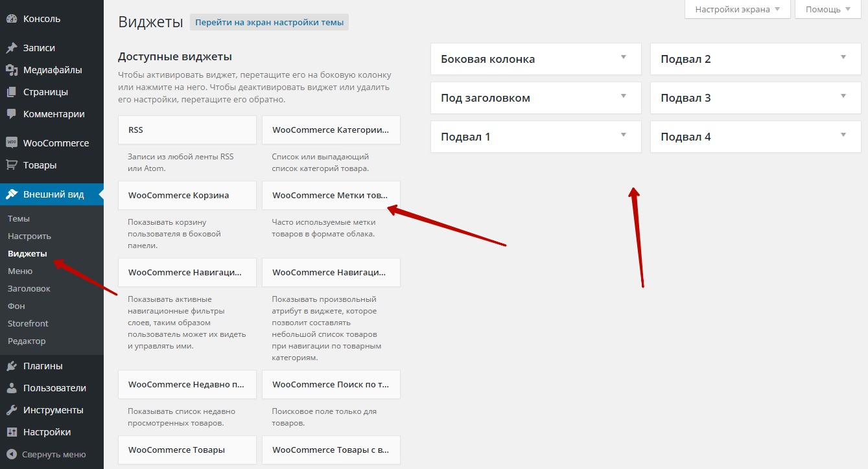Open the Настройки menu item

(52, 432)
